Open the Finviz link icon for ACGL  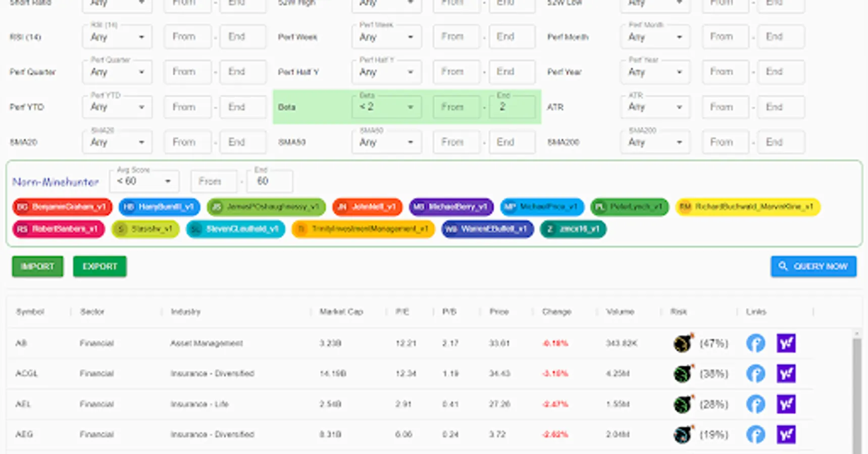(755, 373)
